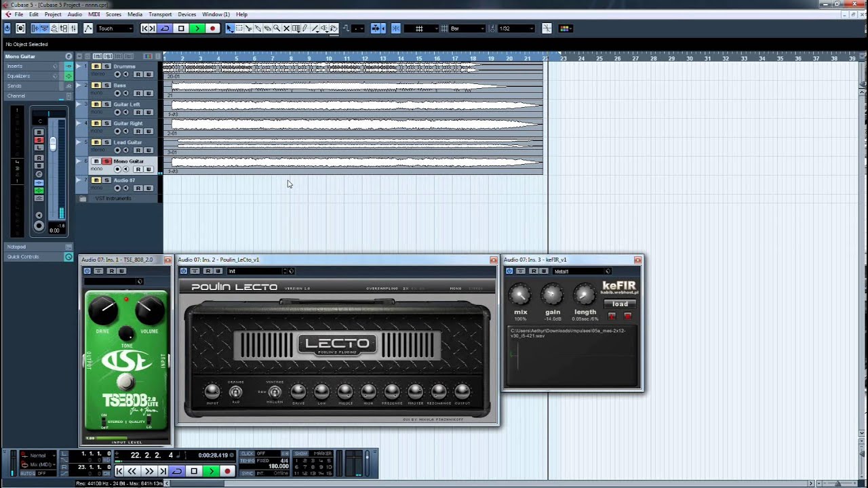Open the automation mode Touch dropdown
The width and height of the screenshot is (868, 488).
coord(115,28)
